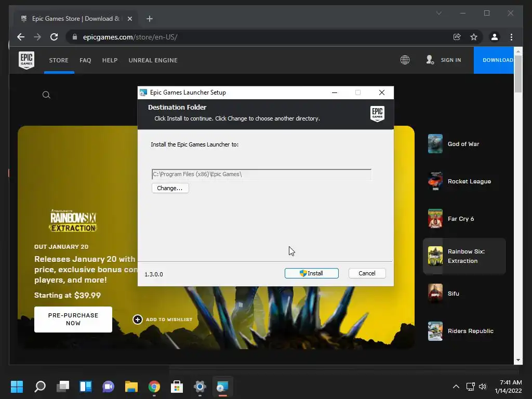This screenshot has height=399, width=532.
Task: Click the plus icon for Add to Wishlist
Action: click(x=137, y=320)
